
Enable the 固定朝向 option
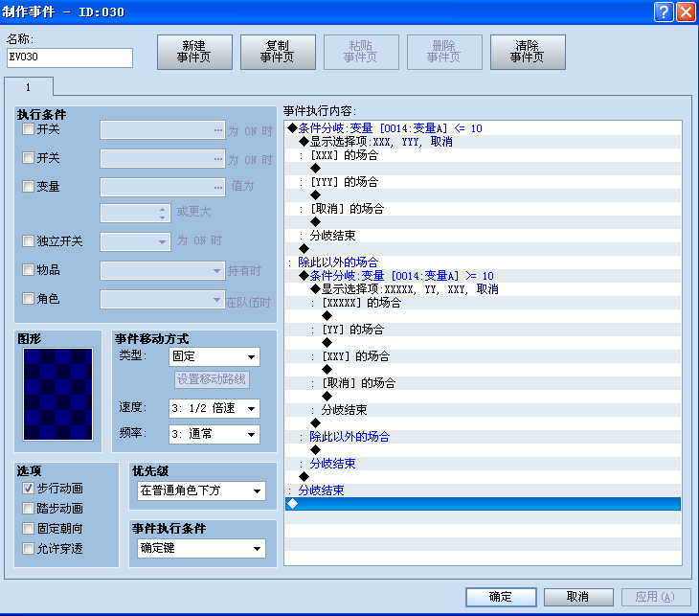pyautogui.click(x=28, y=529)
